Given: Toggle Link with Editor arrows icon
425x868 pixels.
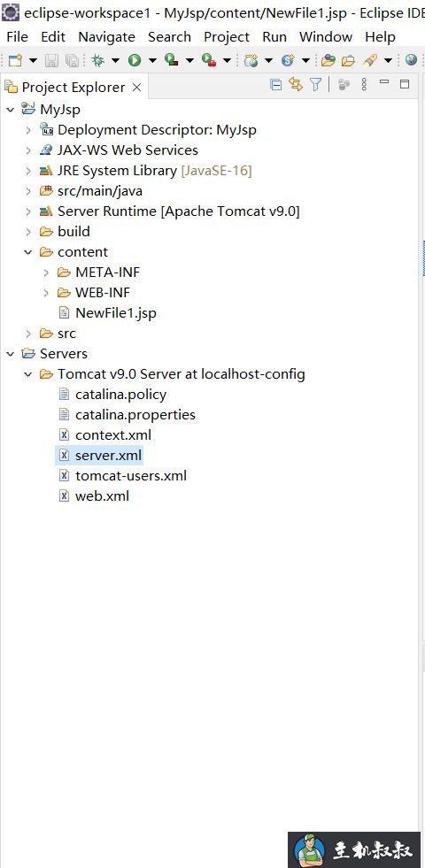Looking at the screenshot, I should tap(296, 85).
